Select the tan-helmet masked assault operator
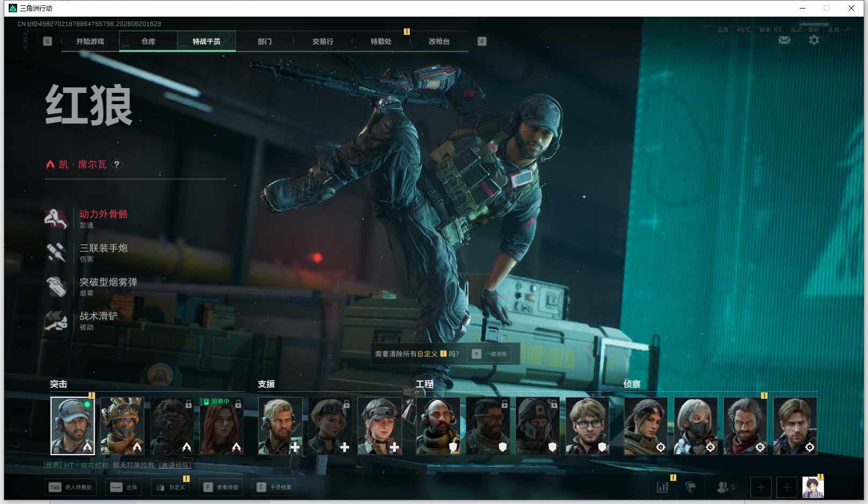868x504 pixels. point(122,426)
